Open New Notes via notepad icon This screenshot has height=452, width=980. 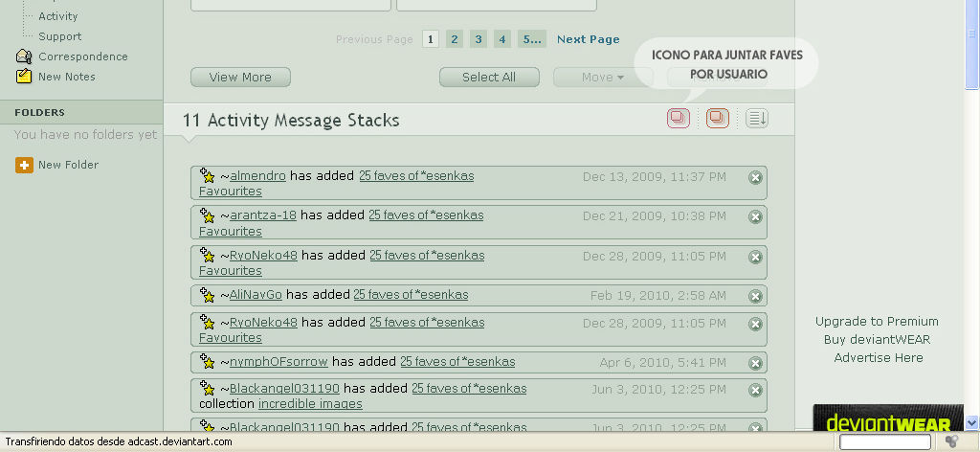(24, 77)
